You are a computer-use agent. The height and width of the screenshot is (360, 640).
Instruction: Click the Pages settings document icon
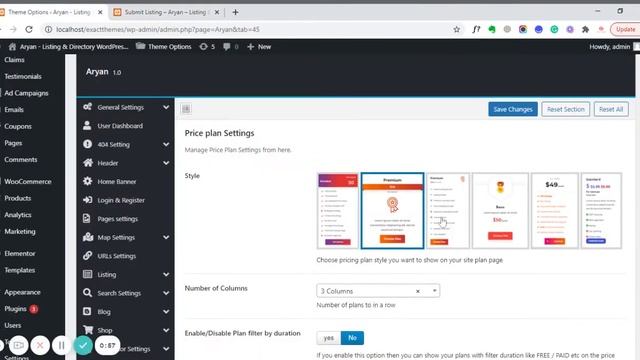pos(87,218)
